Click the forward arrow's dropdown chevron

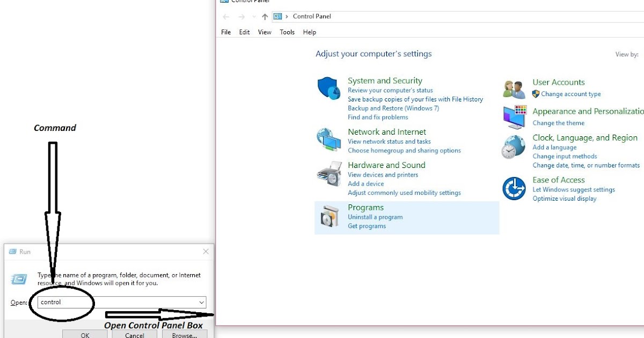click(x=253, y=17)
